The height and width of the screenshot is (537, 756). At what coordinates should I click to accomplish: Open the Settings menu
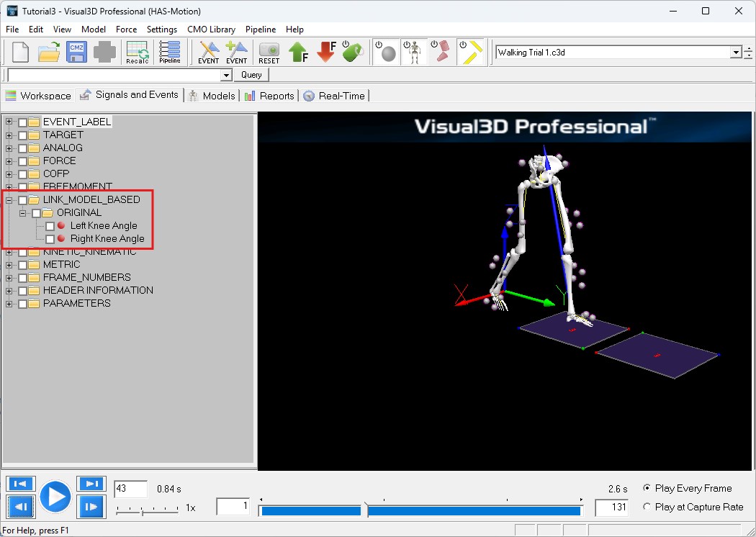point(162,30)
